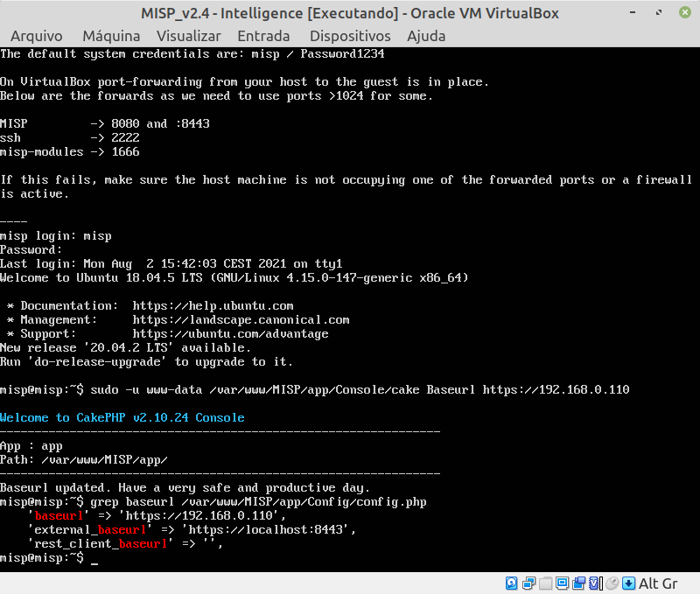Click the mouse integration status icon
The height and width of the screenshot is (594, 700).
[612, 583]
